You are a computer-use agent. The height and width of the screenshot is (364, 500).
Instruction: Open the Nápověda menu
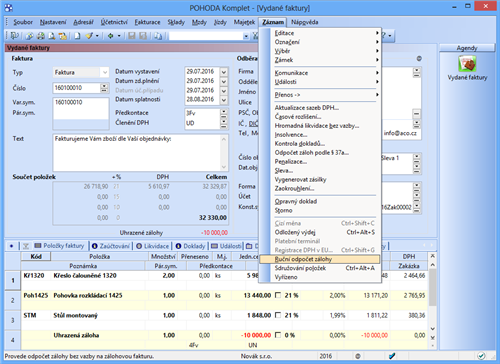(304, 22)
